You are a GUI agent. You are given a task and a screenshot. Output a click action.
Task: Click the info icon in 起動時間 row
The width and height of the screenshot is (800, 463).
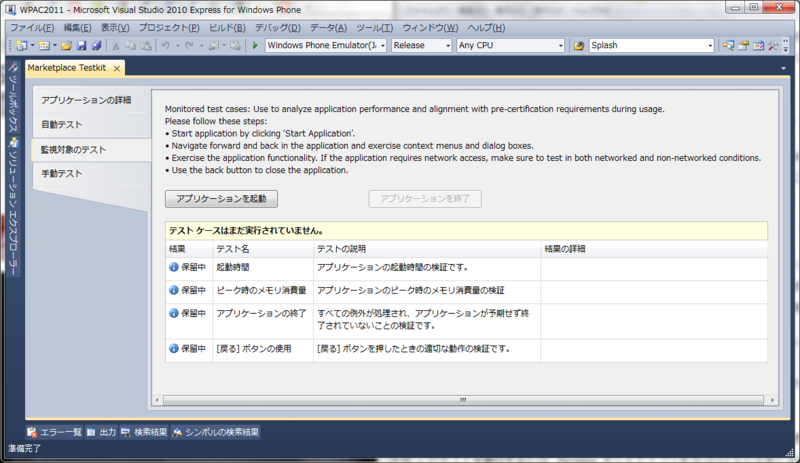pyautogui.click(x=173, y=267)
